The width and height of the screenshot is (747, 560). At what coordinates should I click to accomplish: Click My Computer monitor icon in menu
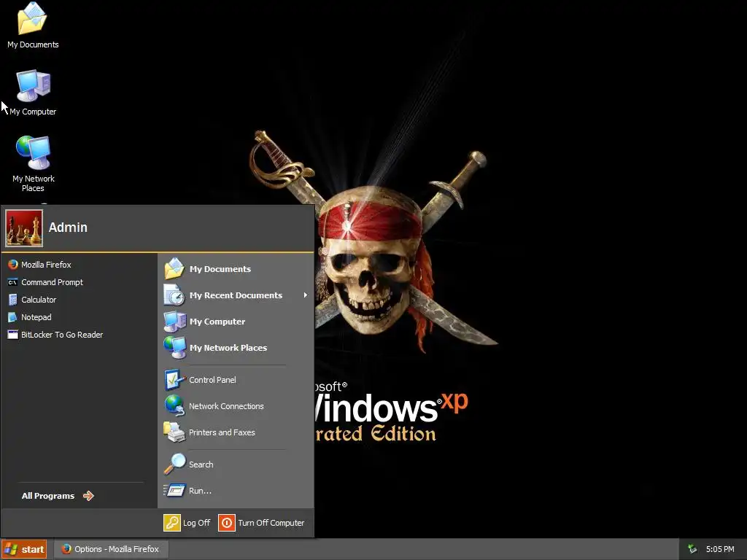(x=174, y=322)
